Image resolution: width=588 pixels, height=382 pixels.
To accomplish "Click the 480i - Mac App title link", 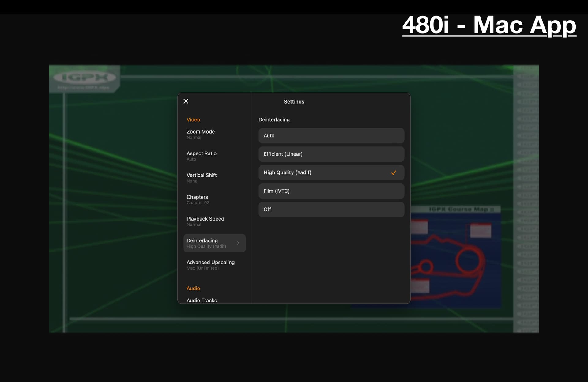I will coord(489,25).
